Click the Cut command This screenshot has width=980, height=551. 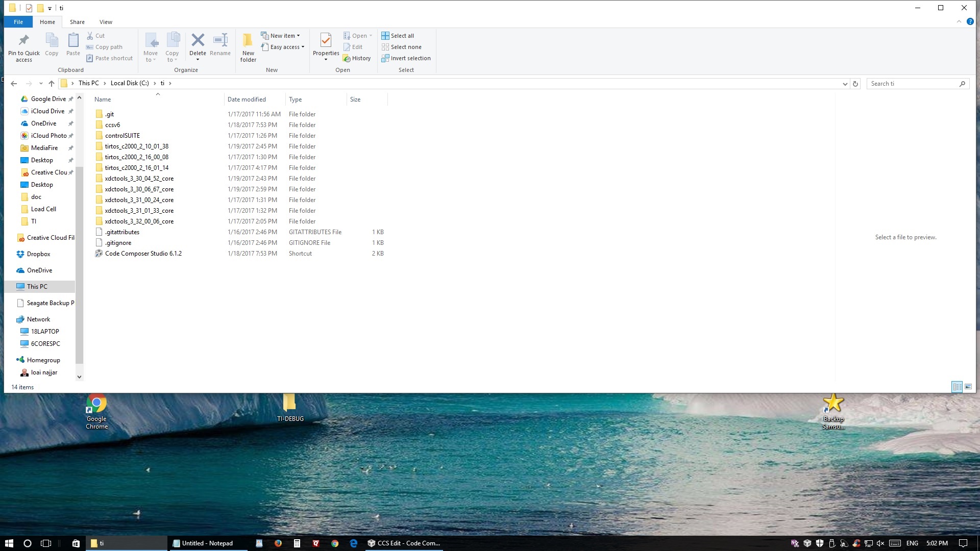click(x=95, y=36)
